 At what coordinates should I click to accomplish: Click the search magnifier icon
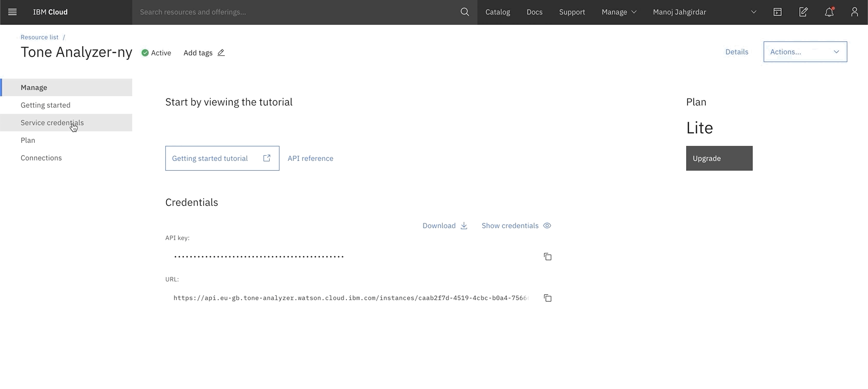464,12
